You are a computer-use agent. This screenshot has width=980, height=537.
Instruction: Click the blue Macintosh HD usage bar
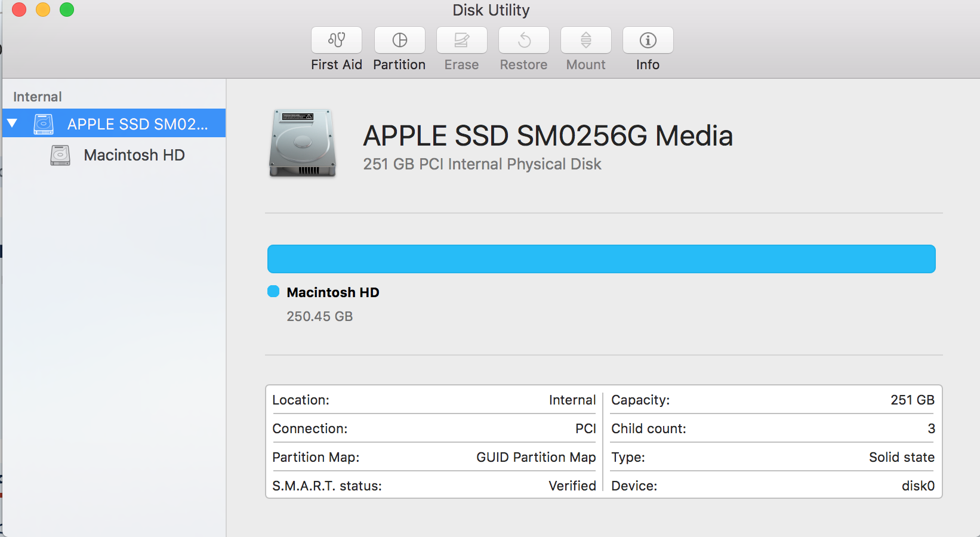601,259
